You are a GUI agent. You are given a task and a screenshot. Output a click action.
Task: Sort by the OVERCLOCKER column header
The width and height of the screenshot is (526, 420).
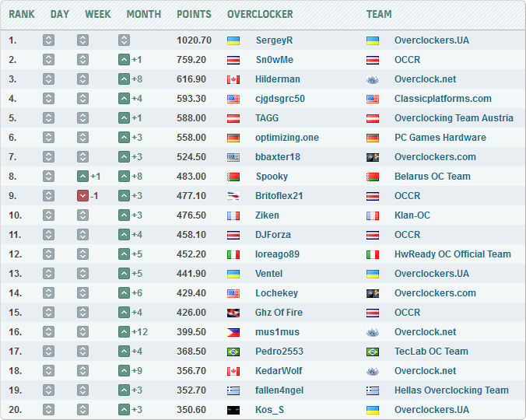click(x=260, y=14)
